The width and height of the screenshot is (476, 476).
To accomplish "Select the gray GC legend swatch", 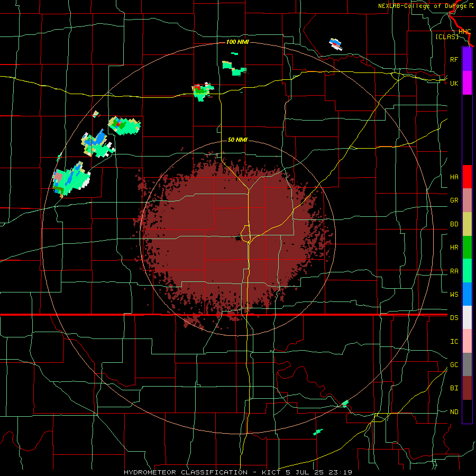I will coord(467,364).
